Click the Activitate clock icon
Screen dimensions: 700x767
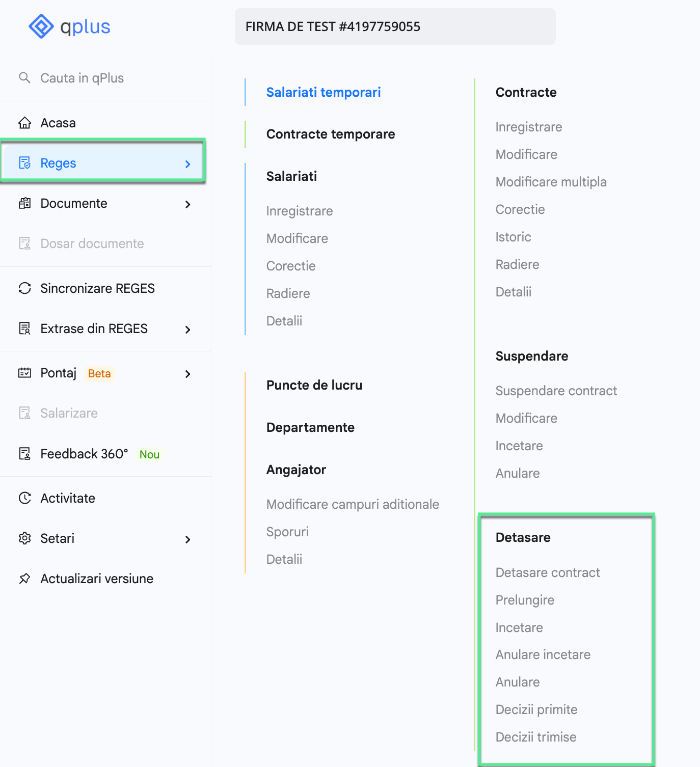24,498
